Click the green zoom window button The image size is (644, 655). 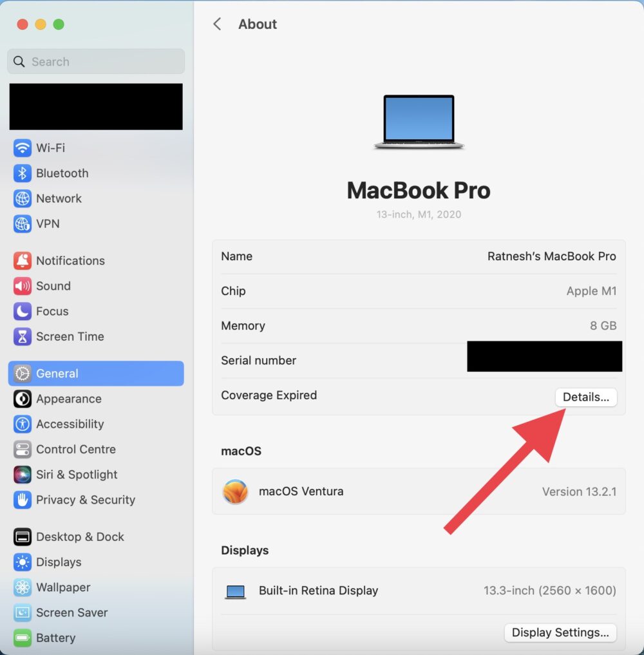(x=59, y=24)
